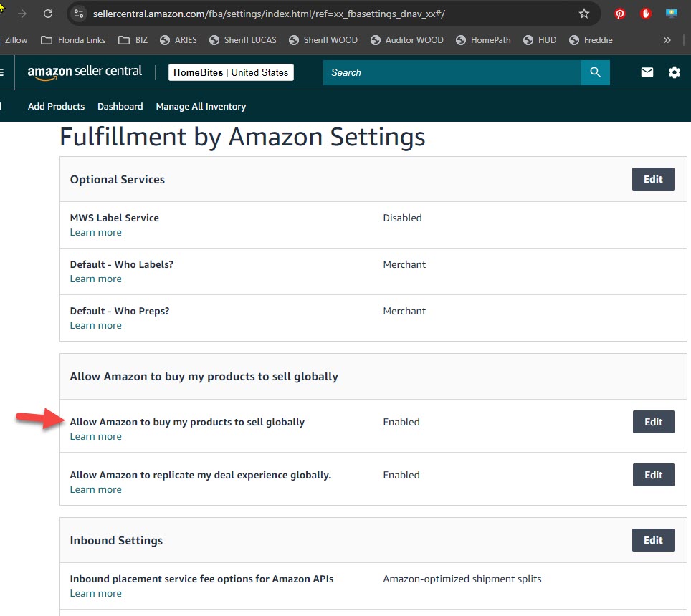Click into the Seller Central search field
Image resolution: width=691 pixels, height=616 pixels.
452,72
